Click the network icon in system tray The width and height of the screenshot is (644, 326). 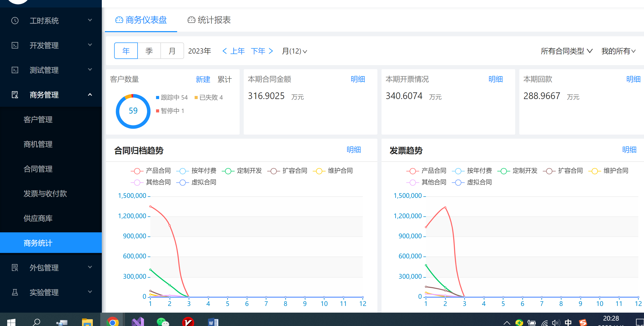click(544, 323)
